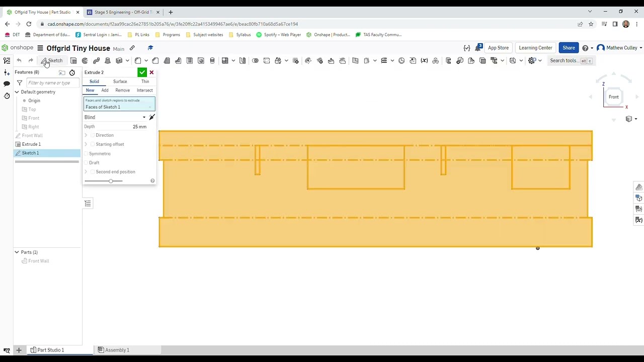The height and width of the screenshot is (362, 644).
Task: Open the Learning Center
Action: 535,48
